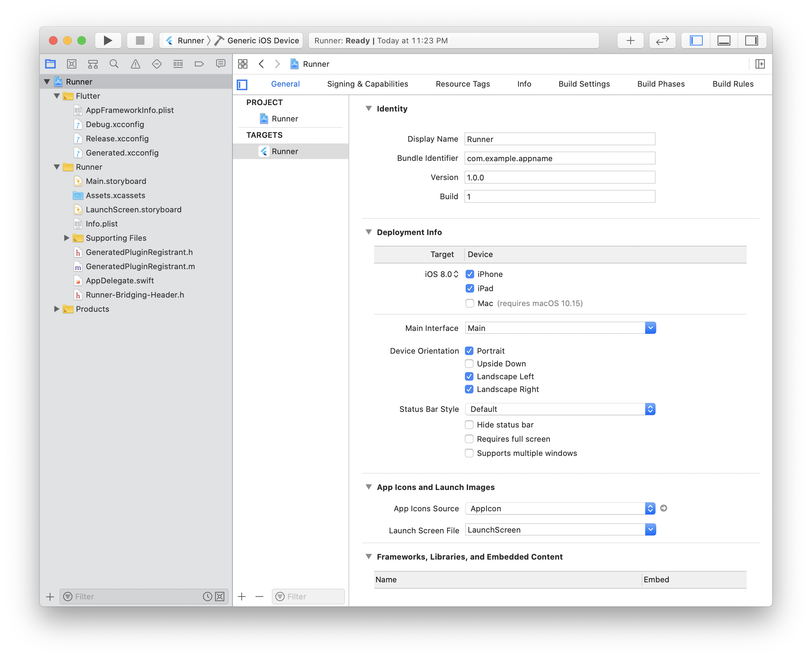Open the Status Bar Style dropdown
The image size is (812, 659).
(x=651, y=409)
